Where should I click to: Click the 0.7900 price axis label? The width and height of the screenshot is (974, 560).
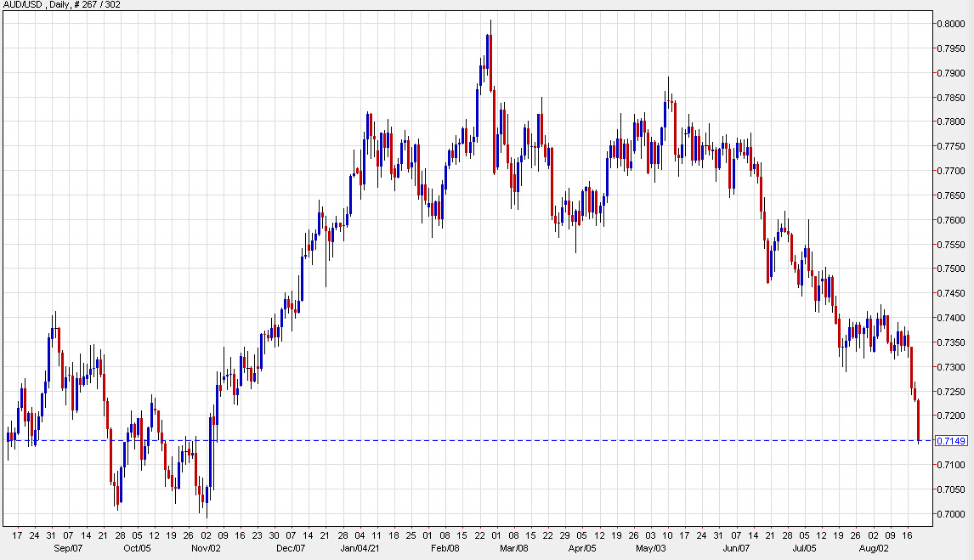(x=949, y=72)
